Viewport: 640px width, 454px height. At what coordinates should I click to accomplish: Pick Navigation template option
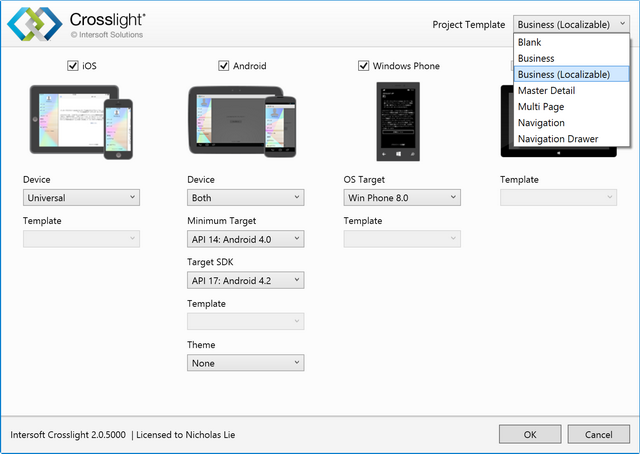571,122
